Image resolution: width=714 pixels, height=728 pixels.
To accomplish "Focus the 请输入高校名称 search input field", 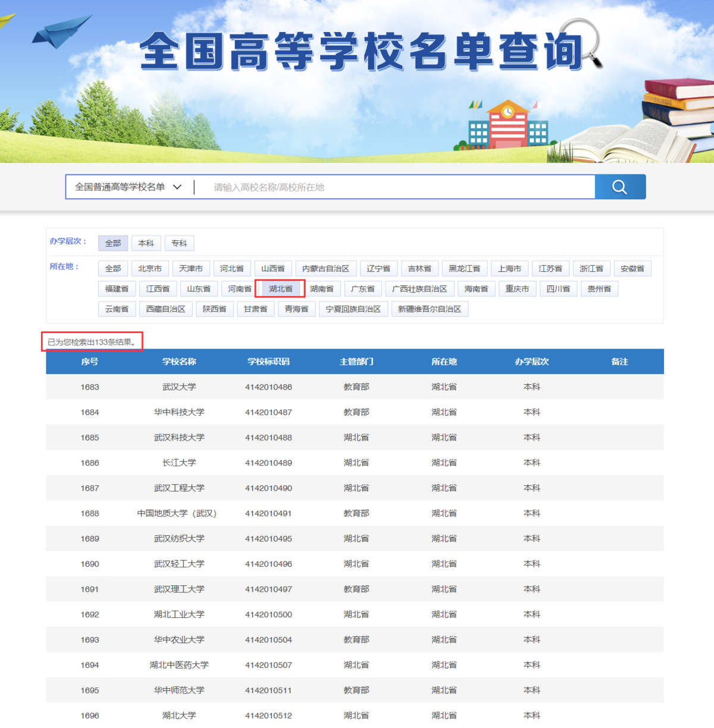I will pyautogui.click(x=396, y=187).
